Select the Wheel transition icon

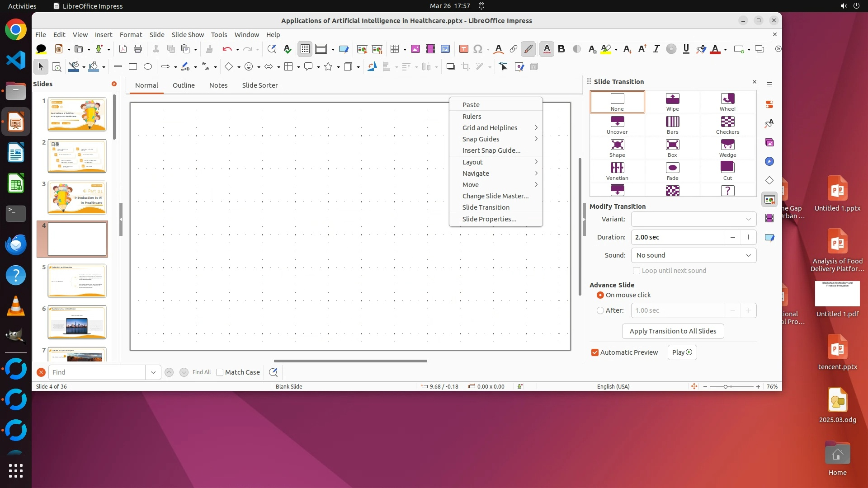[727, 102]
